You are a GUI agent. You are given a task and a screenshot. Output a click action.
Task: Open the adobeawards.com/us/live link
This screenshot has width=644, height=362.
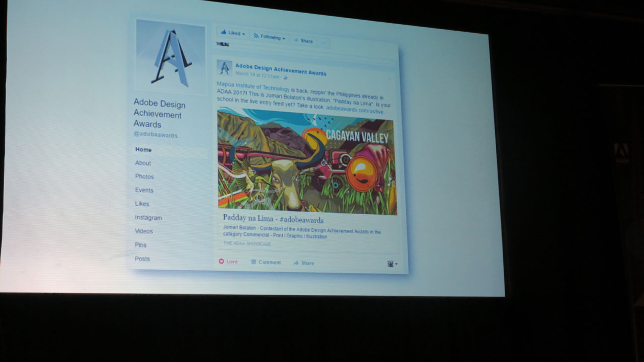(355, 110)
